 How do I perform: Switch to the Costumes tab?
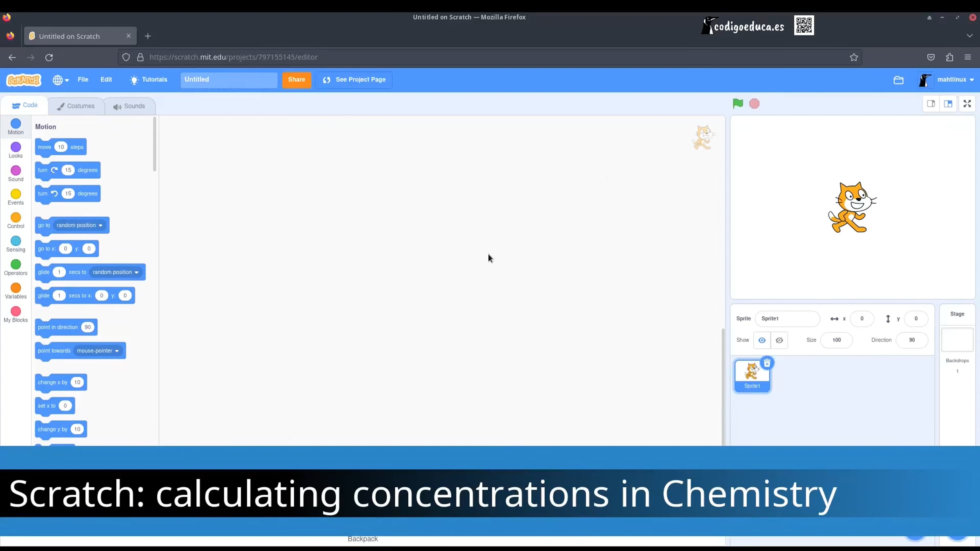[x=76, y=106]
